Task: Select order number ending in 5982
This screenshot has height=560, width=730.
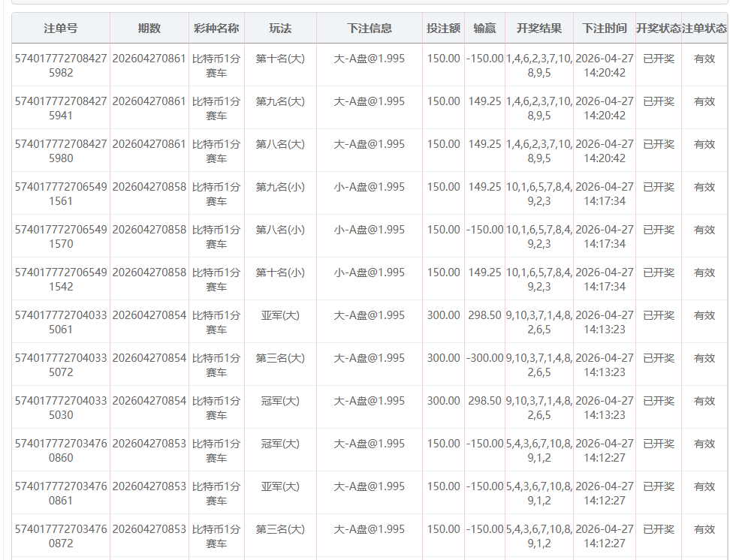Action: click(60, 65)
